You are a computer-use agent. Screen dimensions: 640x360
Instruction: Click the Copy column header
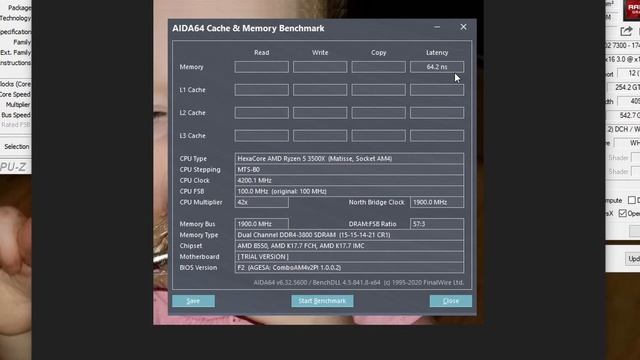[378, 53]
